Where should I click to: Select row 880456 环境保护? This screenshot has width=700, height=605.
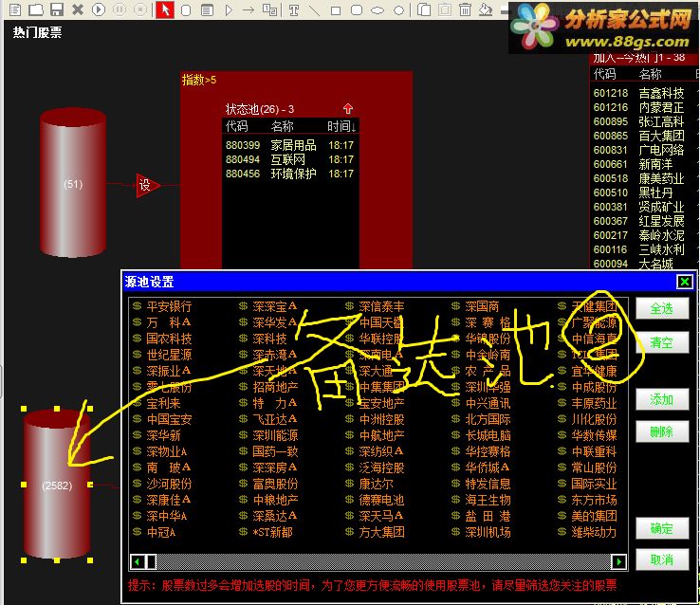click(290, 174)
